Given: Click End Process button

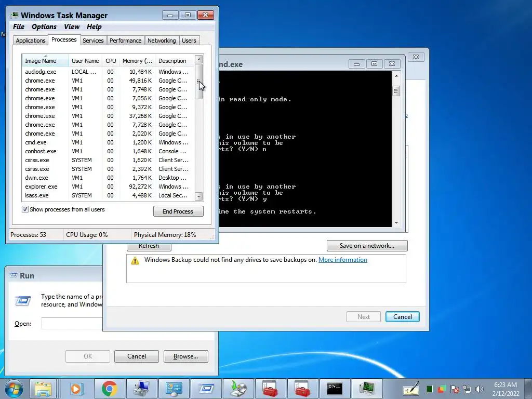Looking at the screenshot, I should coord(178,211).
